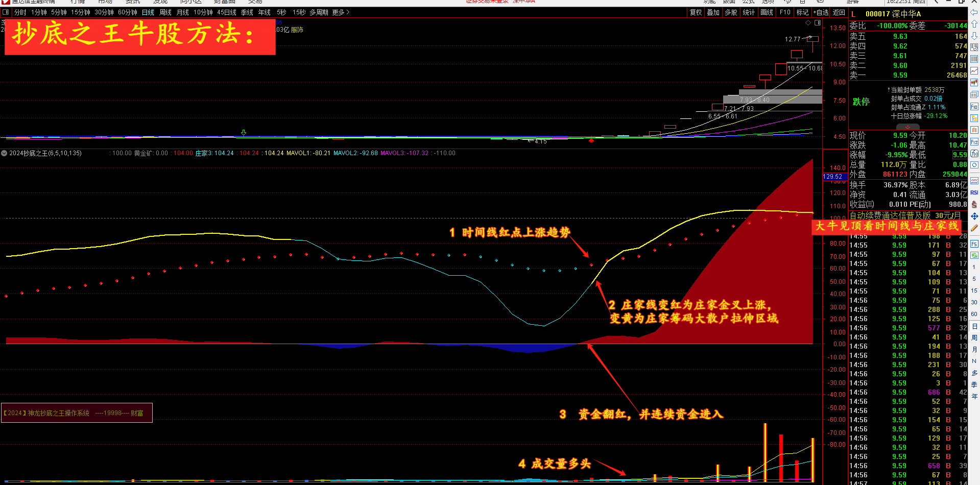The width and height of the screenshot is (980, 485).
Task: Select the 30分钟 period
Action: pos(104,12)
